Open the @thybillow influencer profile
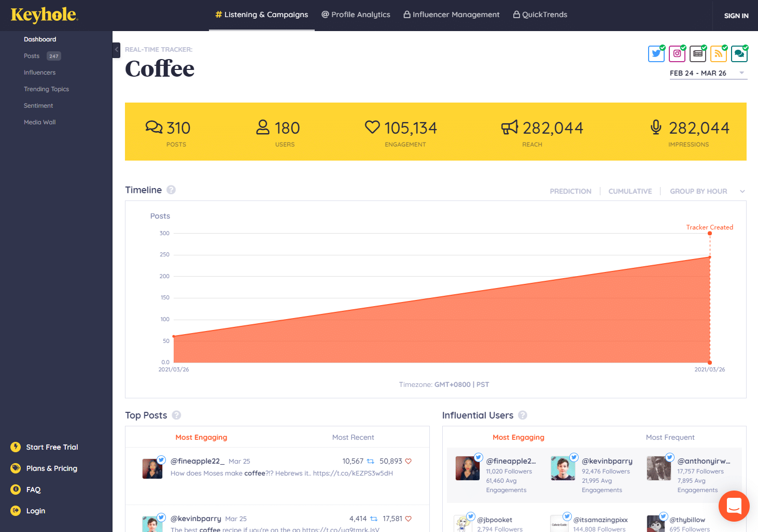758x532 pixels. coord(687,520)
